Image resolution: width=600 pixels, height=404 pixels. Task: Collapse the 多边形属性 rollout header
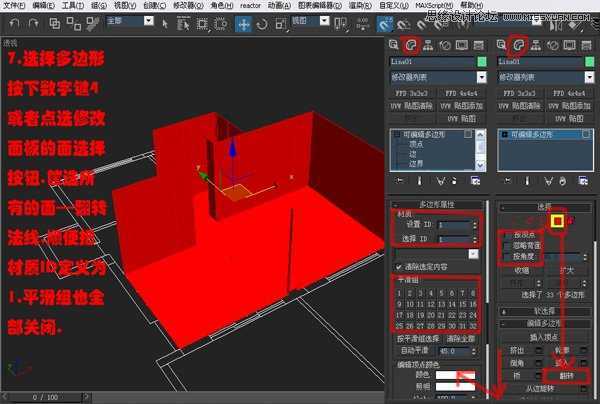click(437, 204)
